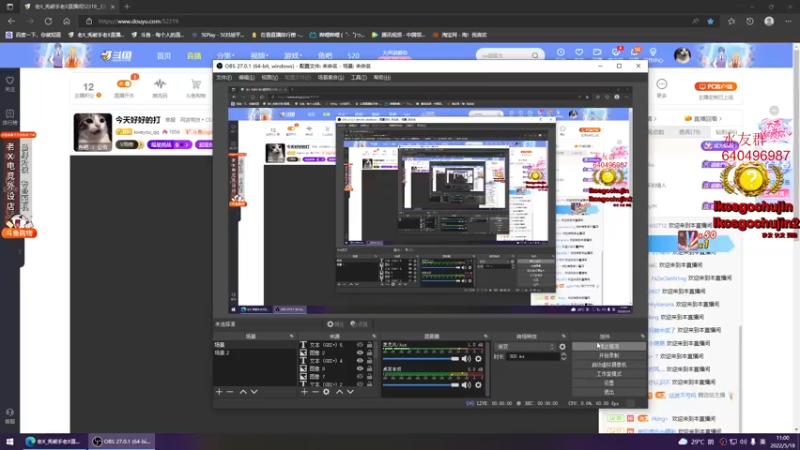Click the OBS exit button in controls
800x450 pixels.
tap(609, 392)
